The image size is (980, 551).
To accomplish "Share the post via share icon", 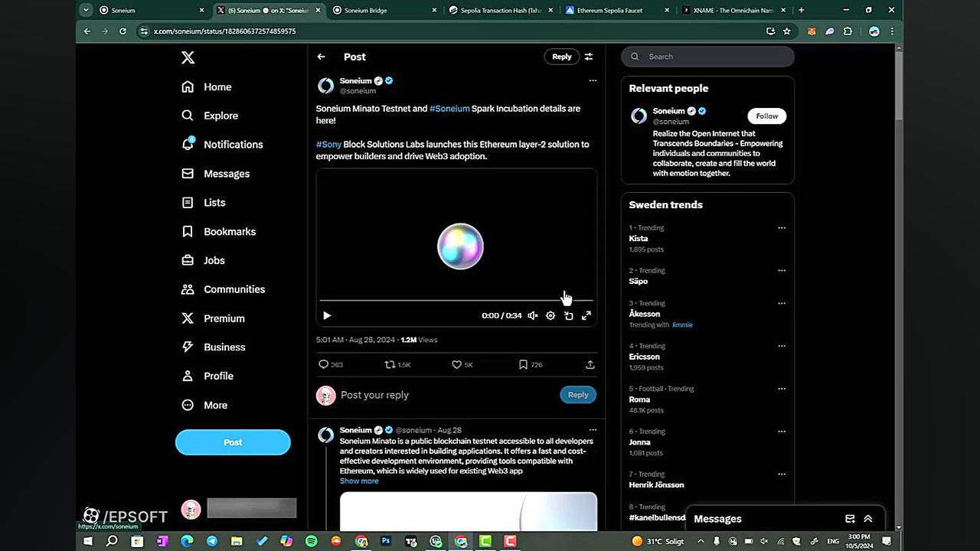I will coord(590,365).
